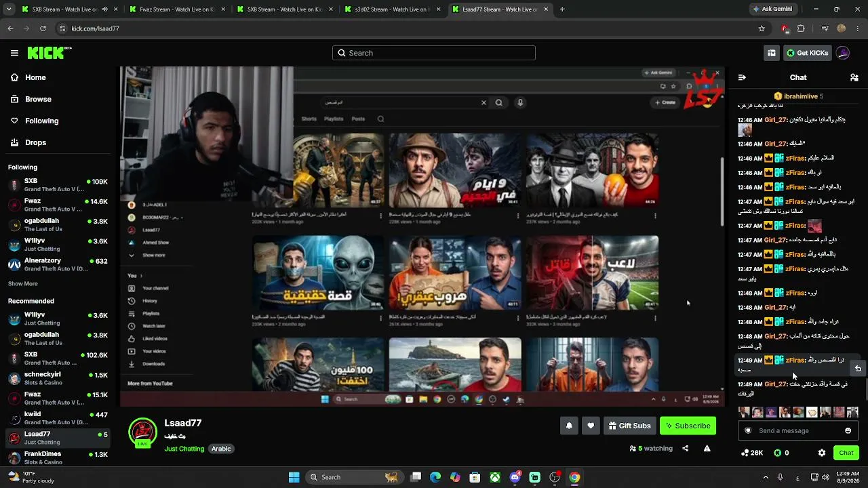Send message with the green Chat button
This screenshot has width=868, height=488.
tap(846, 453)
